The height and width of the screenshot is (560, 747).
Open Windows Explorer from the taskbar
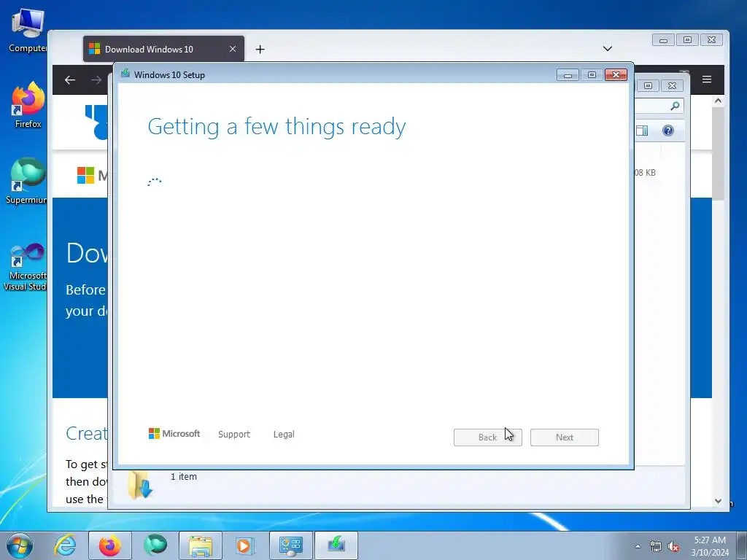pyautogui.click(x=201, y=545)
